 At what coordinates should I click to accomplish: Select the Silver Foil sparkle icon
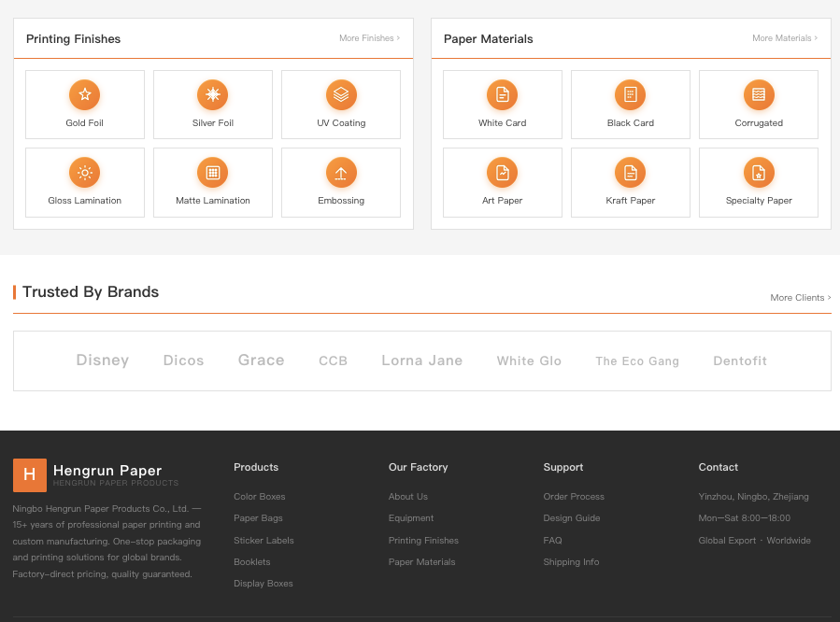(213, 94)
